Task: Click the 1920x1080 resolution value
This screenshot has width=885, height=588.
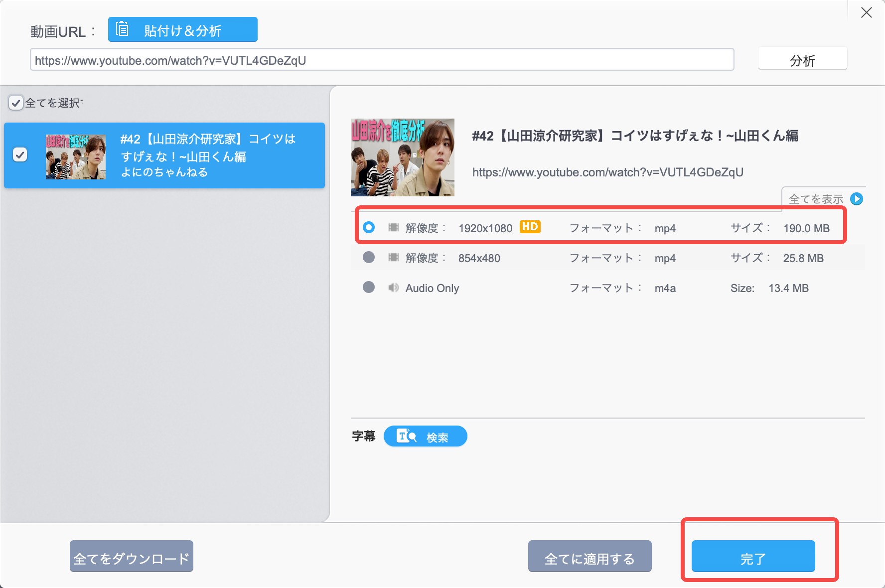Action: tap(485, 228)
